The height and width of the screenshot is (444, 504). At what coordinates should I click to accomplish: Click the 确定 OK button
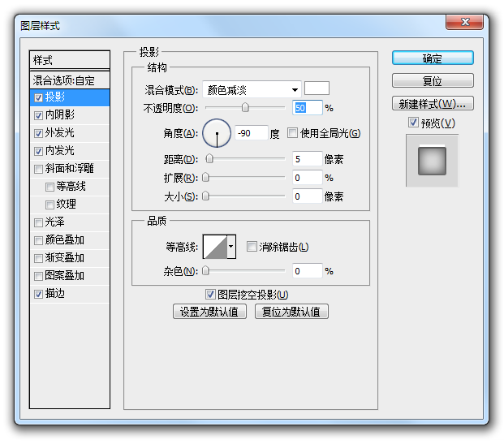click(x=432, y=58)
